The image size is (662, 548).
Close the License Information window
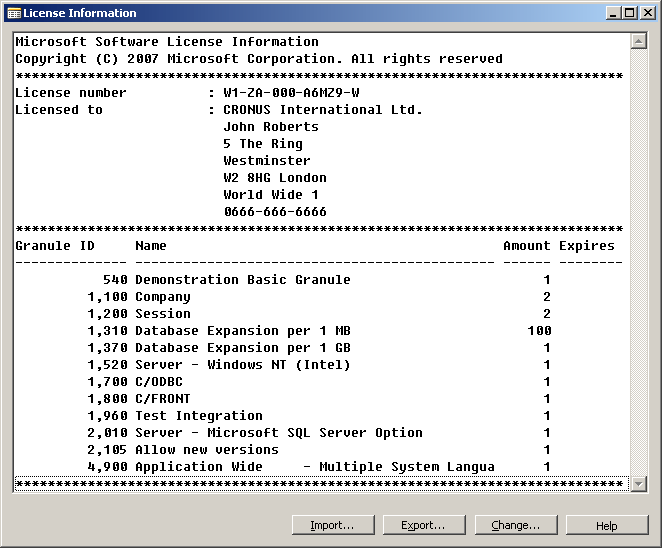click(x=647, y=13)
